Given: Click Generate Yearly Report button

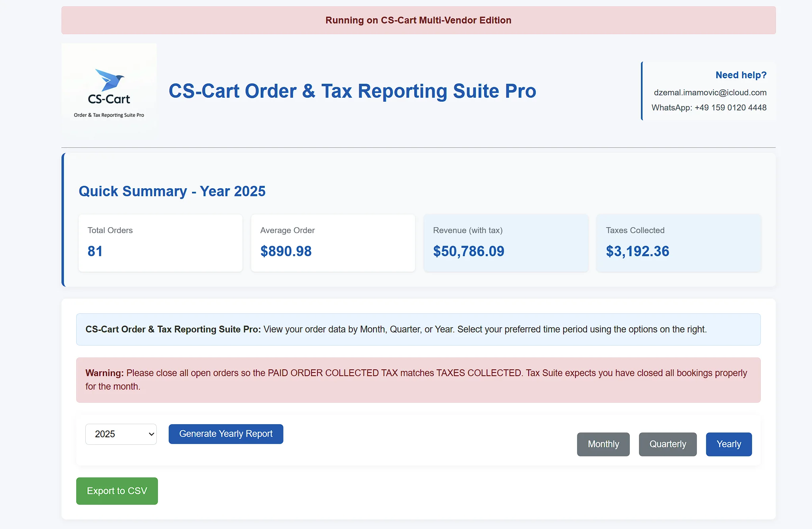Looking at the screenshot, I should point(226,434).
